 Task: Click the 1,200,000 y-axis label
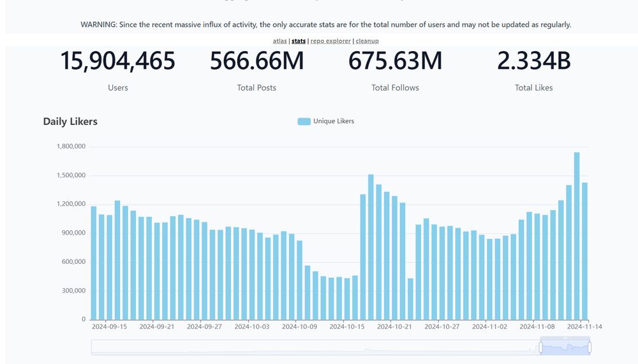71,204
